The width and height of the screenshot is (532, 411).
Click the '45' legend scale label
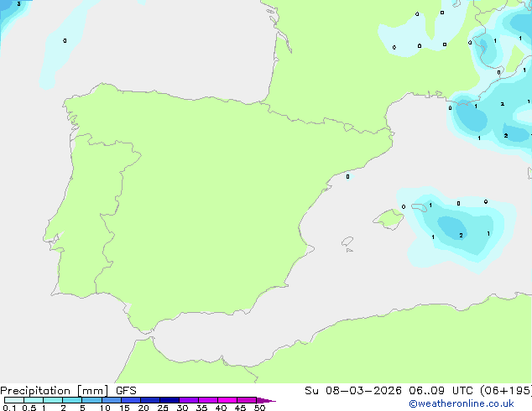coord(240,408)
